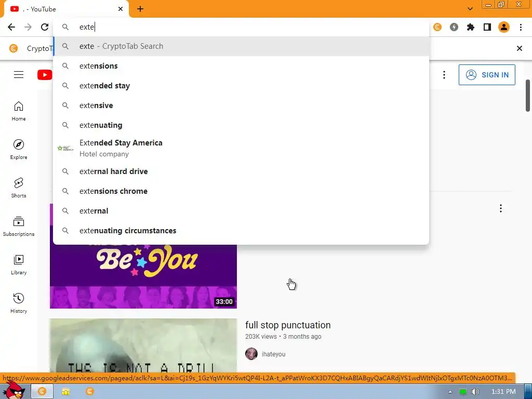Open the CryptoTab extension icon in toolbar
The height and width of the screenshot is (399, 532).
437,27
